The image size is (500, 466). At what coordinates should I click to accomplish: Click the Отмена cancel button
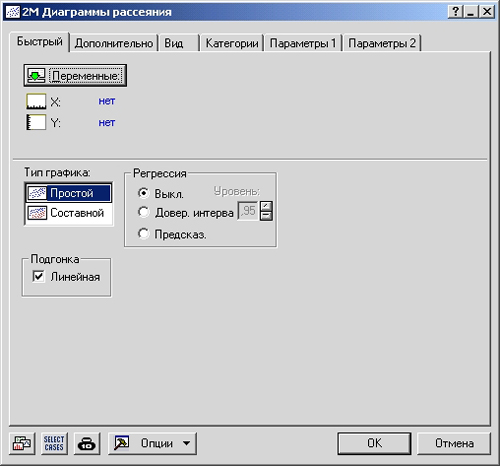[454, 443]
